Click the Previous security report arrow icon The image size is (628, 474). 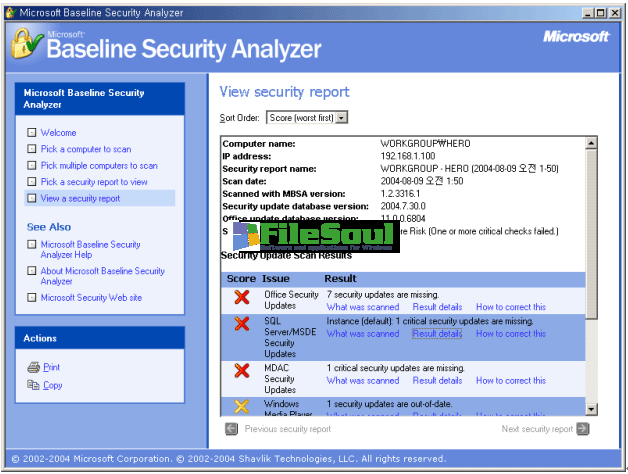tap(232, 429)
